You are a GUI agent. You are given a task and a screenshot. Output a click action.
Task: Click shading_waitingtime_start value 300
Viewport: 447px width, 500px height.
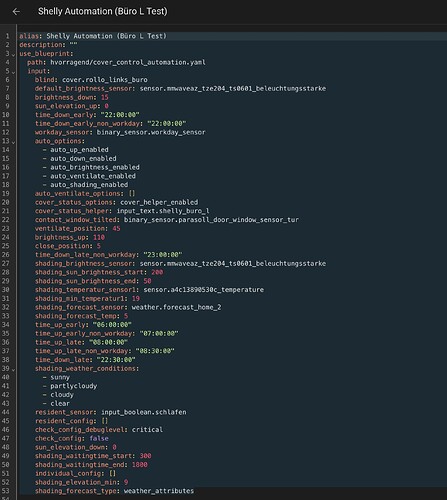pyautogui.click(x=145, y=456)
